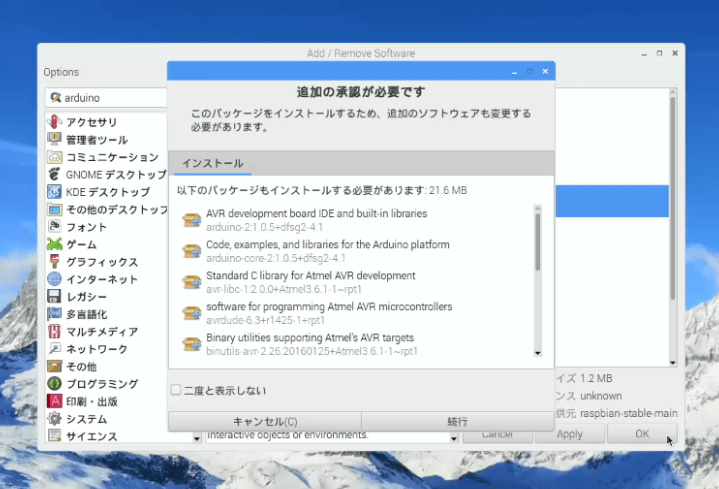Click the package icon for binutils-avr
The height and width of the screenshot is (489, 719).
[x=192, y=344]
